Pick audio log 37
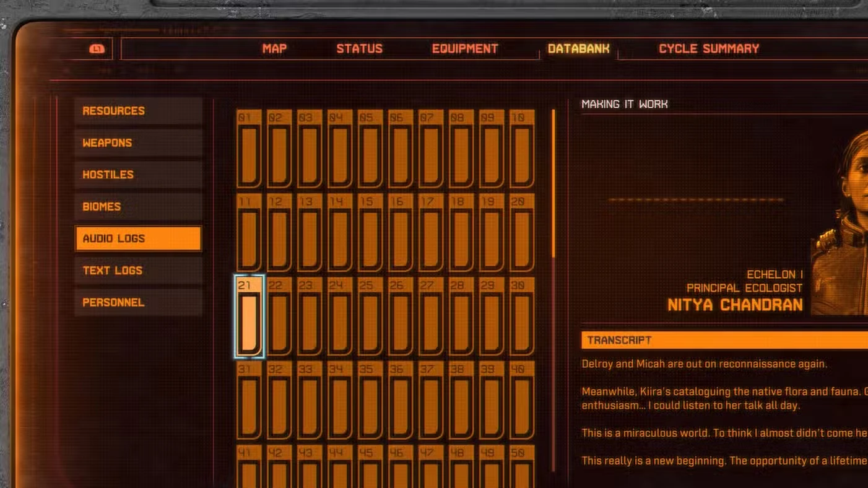Image resolution: width=868 pixels, height=488 pixels. [432, 401]
